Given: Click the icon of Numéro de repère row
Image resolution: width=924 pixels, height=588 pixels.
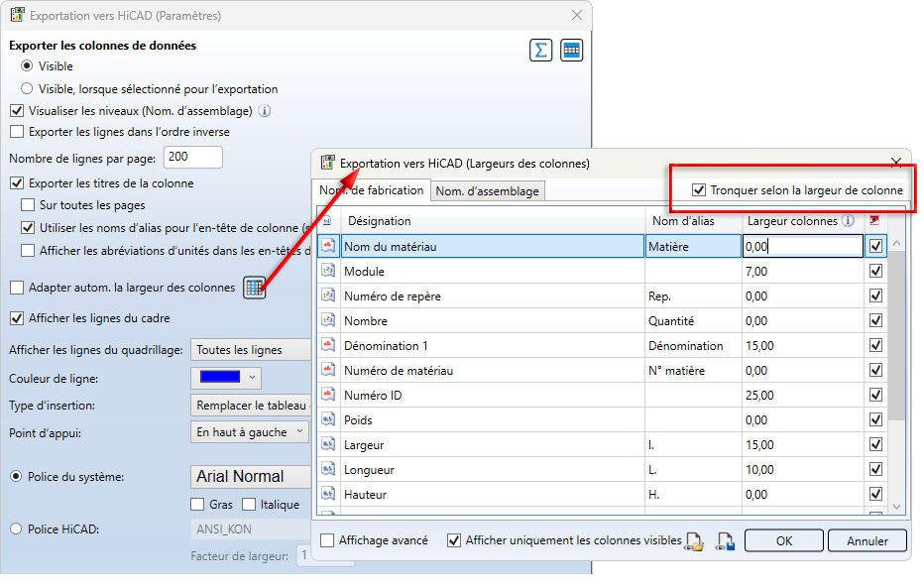Looking at the screenshot, I should click(x=328, y=295).
